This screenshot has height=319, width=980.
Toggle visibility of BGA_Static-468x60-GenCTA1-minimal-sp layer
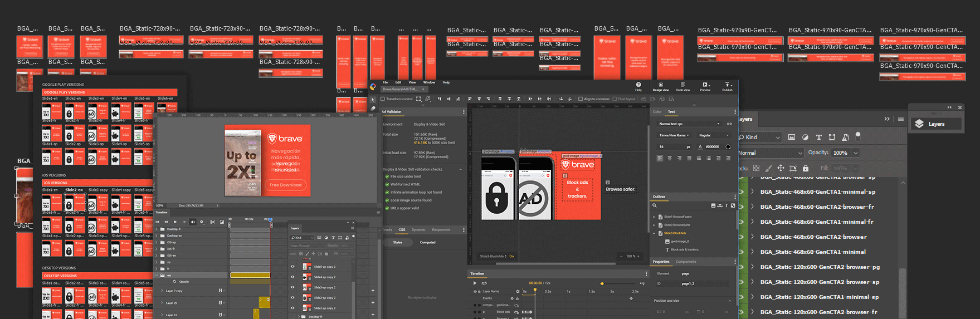[741, 192]
